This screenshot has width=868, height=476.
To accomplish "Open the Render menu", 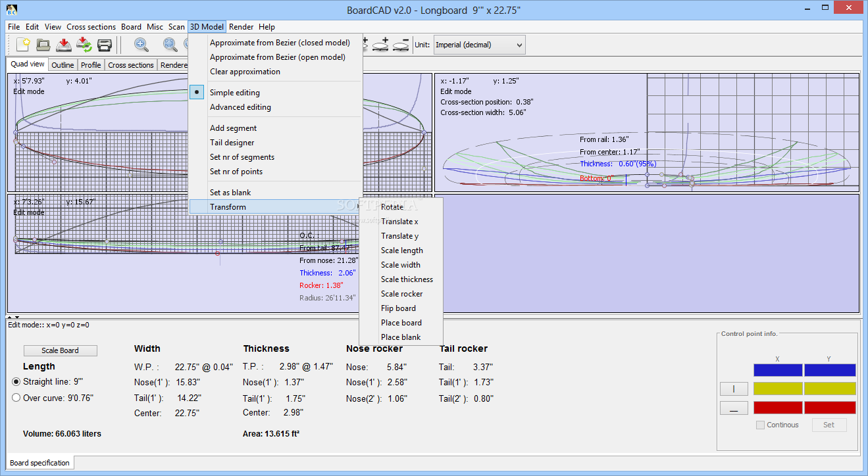I will [x=242, y=27].
